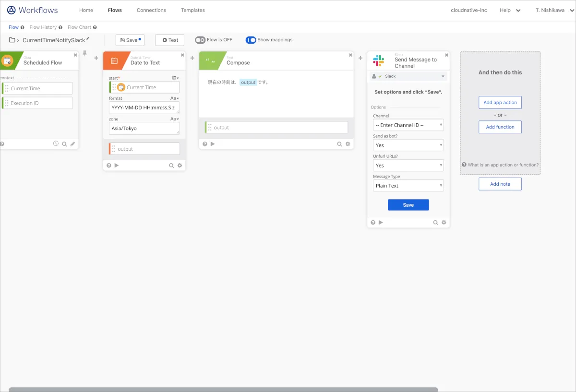Image resolution: width=576 pixels, height=392 pixels.
Task: Open the Aa type dropdown beside format field
Action: [x=175, y=98]
